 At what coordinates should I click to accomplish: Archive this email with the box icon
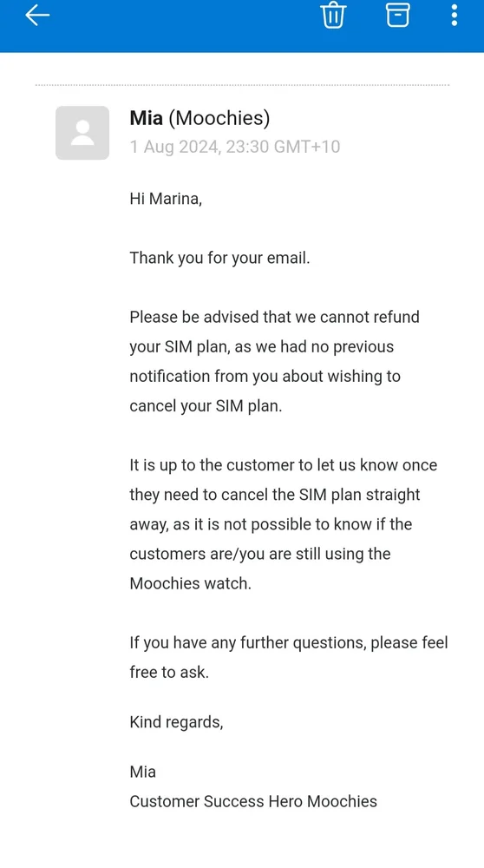[398, 15]
